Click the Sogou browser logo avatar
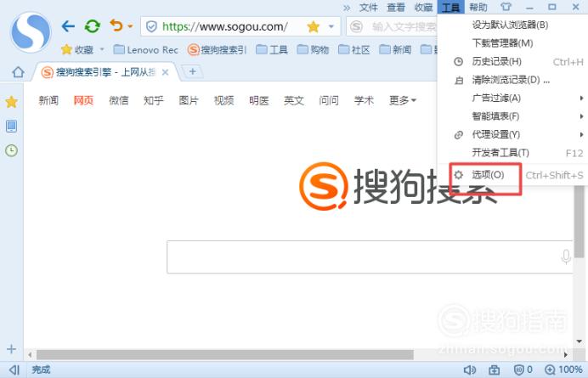588x378 pixels. 31,32
